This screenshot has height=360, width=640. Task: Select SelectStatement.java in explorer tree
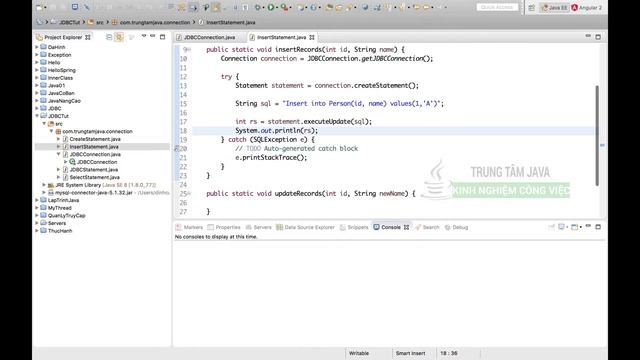[x=94, y=177]
